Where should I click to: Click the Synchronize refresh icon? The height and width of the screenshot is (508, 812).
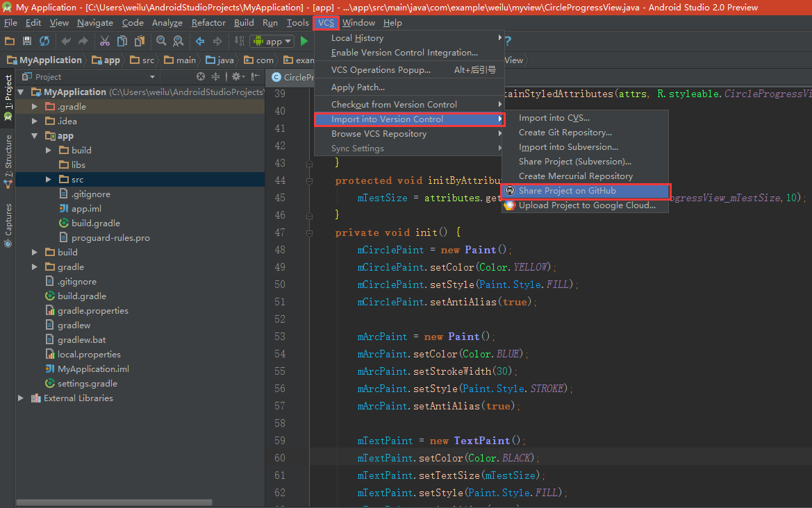(44, 41)
